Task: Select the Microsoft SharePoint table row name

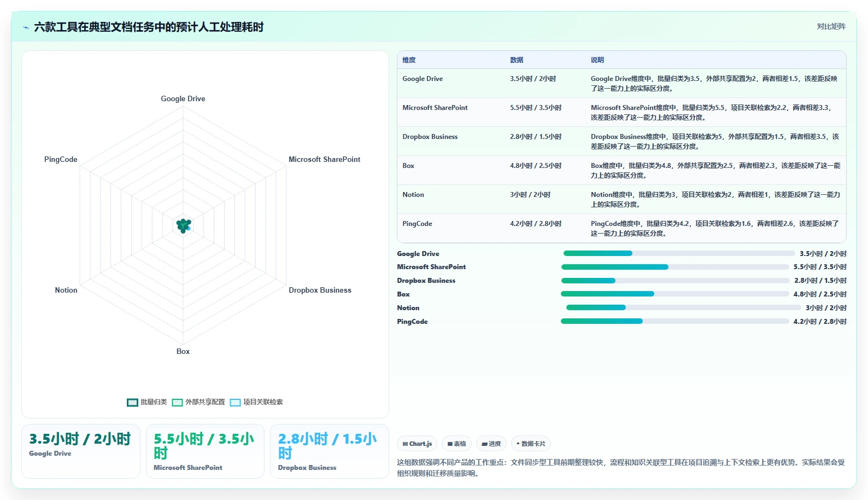Action: (x=435, y=108)
